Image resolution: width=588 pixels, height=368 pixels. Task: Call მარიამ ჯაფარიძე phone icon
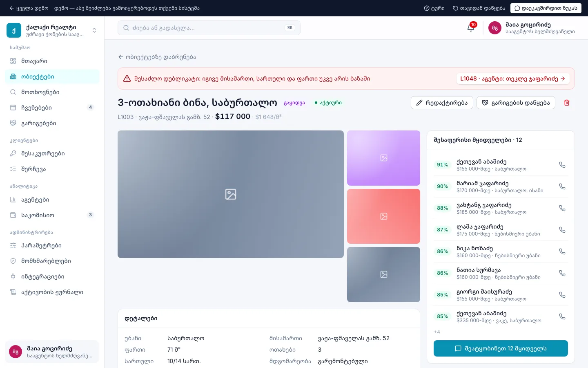pos(562,186)
